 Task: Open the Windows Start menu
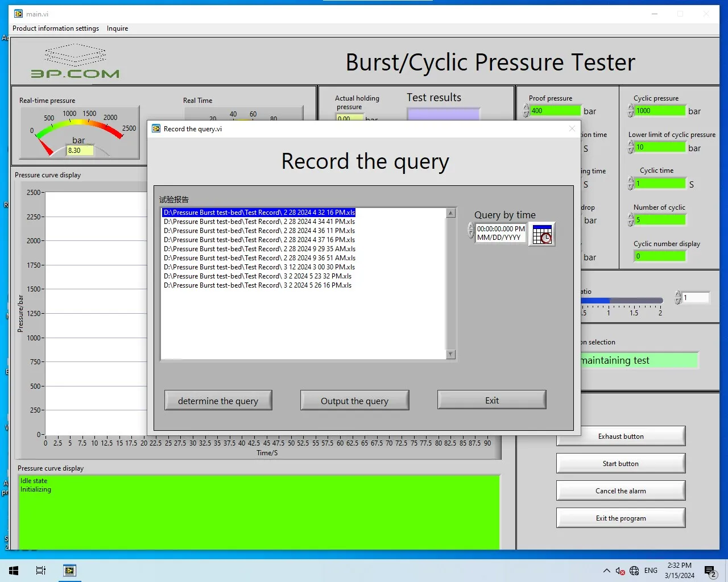[14, 571]
